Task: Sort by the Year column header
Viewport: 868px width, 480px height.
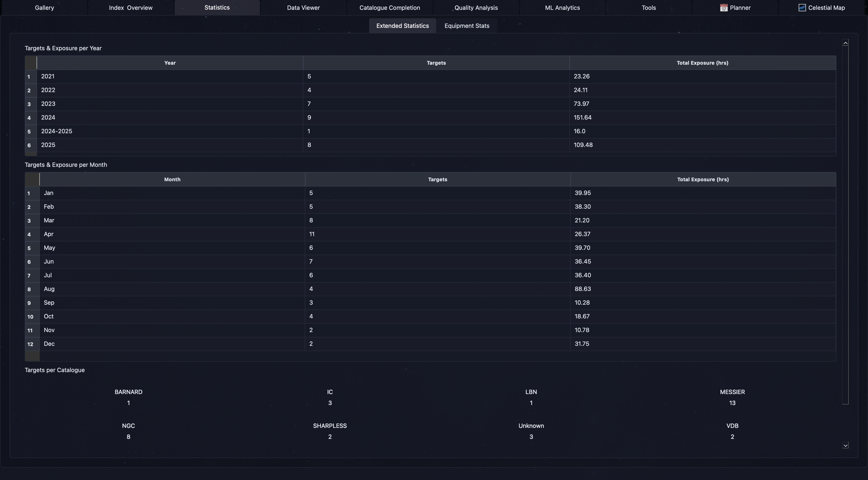Action: 170,63
